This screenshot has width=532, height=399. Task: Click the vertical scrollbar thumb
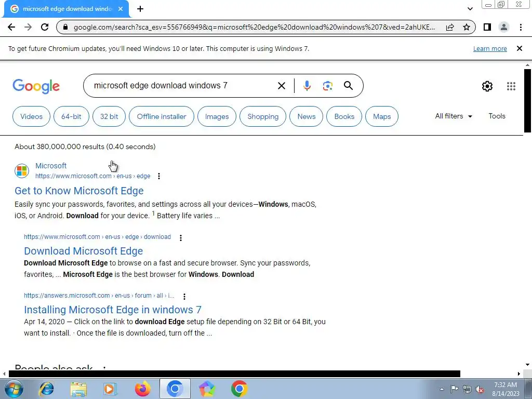click(x=527, y=101)
